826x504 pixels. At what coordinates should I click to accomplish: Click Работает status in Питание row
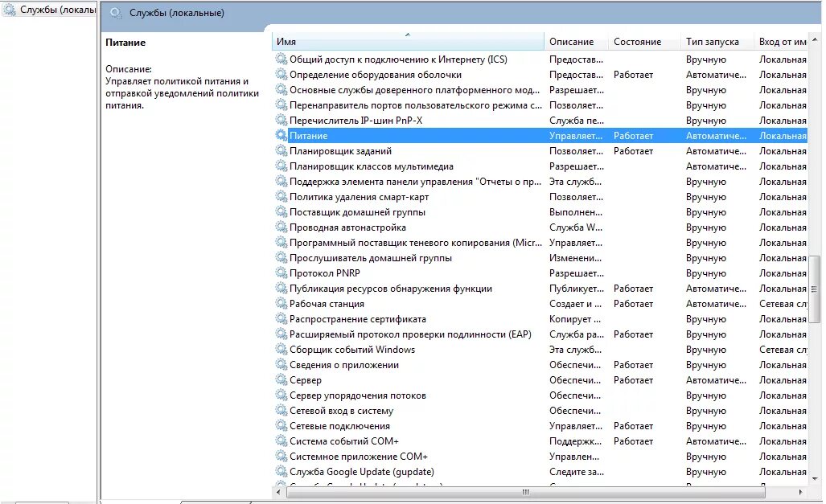(x=633, y=135)
